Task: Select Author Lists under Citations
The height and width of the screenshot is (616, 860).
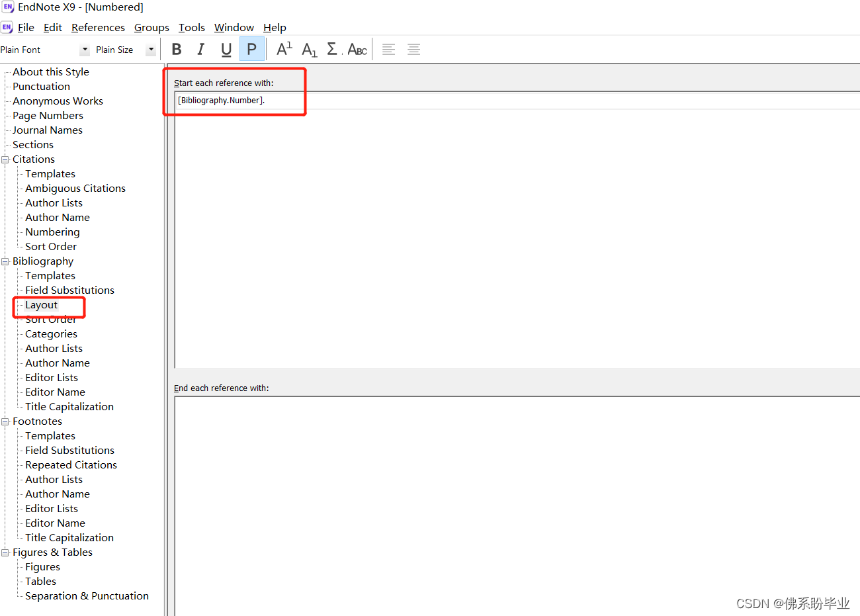Action: point(54,203)
